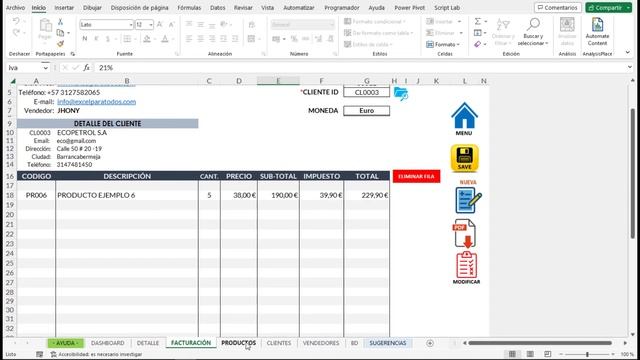
Task: Switch to the Insertar ribbon tab
Action: [x=64, y=8]
